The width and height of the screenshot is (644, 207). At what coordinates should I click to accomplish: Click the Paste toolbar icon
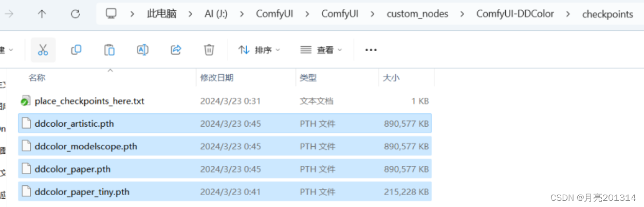[x=109, y=50]
